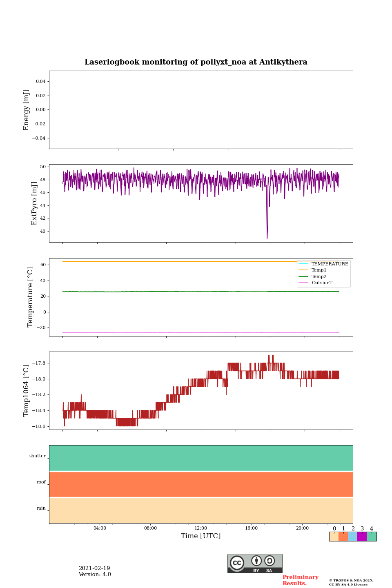Click the Temp1064 [°C] axis label
The height and width of the screenshot is (588, 392).
coord(27,391)
